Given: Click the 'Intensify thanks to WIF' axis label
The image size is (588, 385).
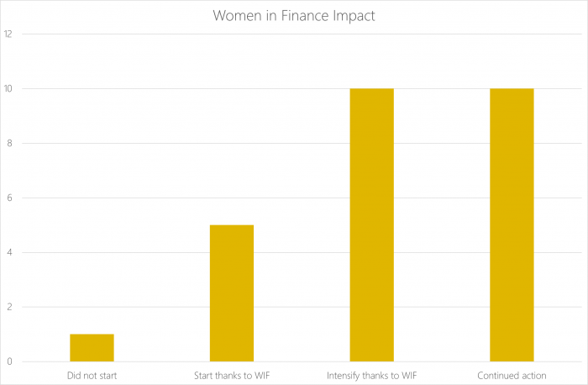Looking at the screenshot, I should pos(371,375).
